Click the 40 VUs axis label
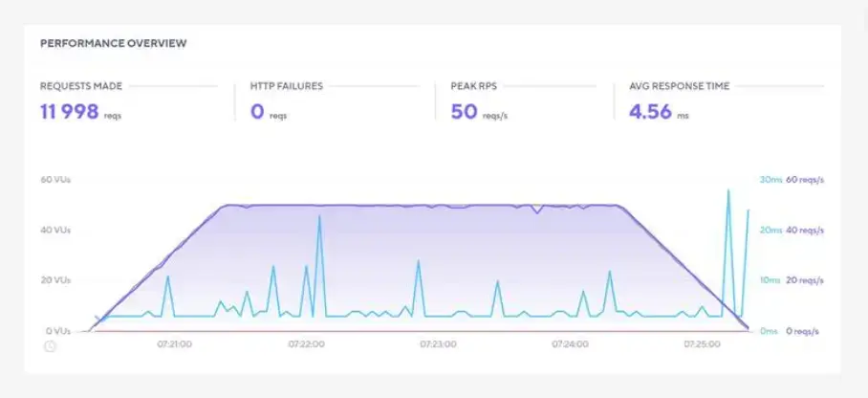The image size is (868, 398). click(55, 230)
